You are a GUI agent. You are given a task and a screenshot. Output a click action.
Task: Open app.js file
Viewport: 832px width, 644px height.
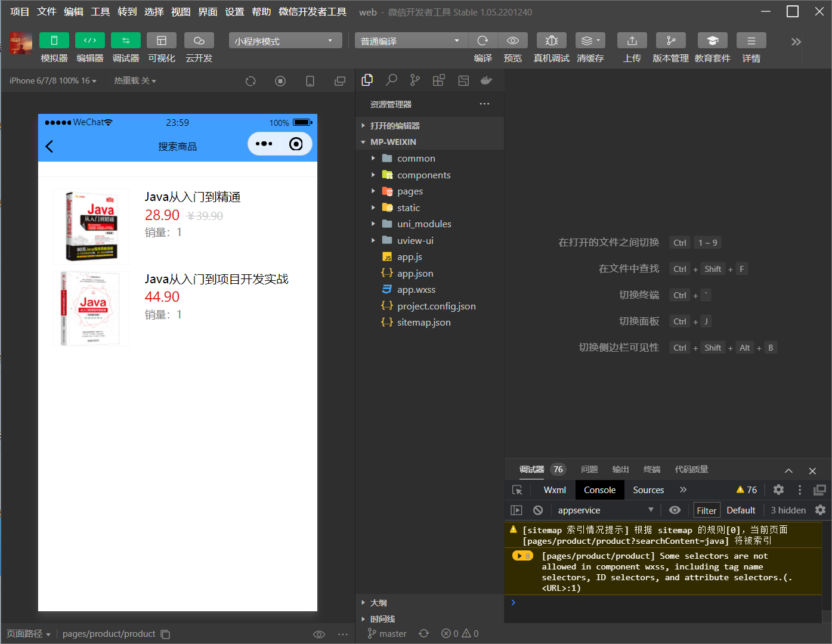(x=430, y=257)
